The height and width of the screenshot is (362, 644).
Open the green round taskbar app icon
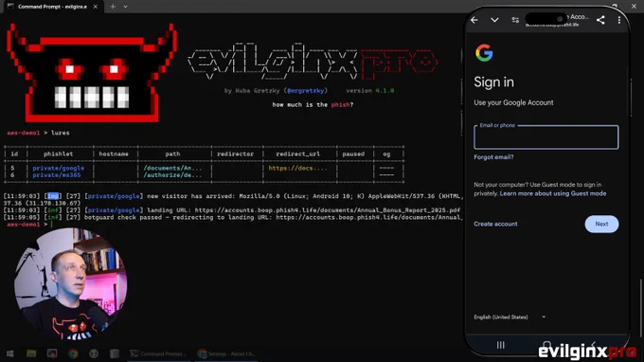pyautogui.click(x=94, y=353)
